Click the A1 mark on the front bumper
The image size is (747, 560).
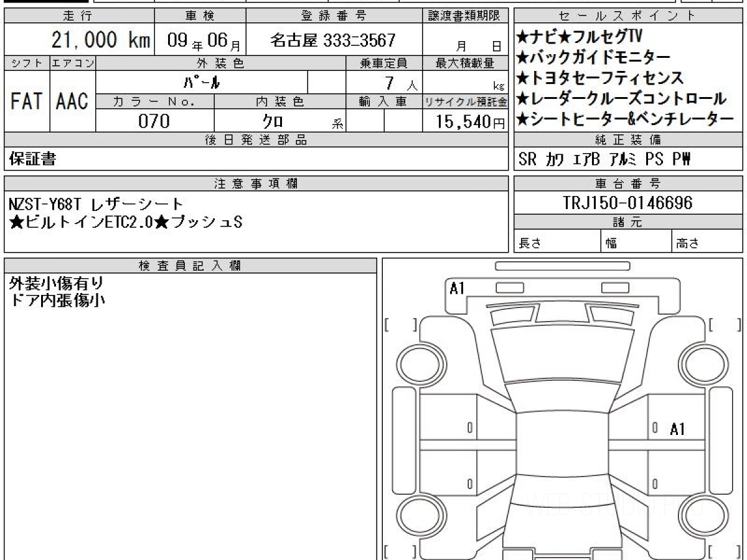458,289
